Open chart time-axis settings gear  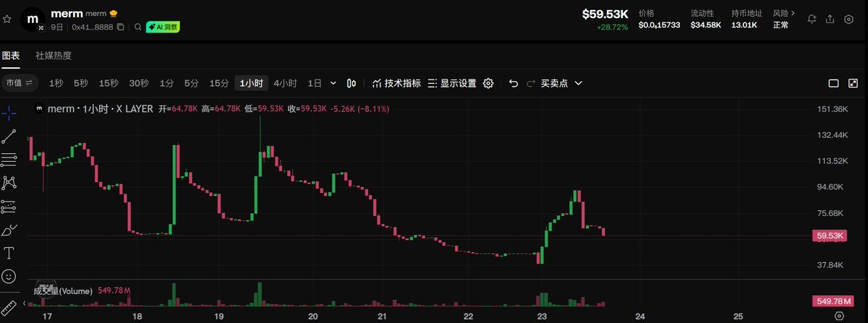[x=838, y=316]
